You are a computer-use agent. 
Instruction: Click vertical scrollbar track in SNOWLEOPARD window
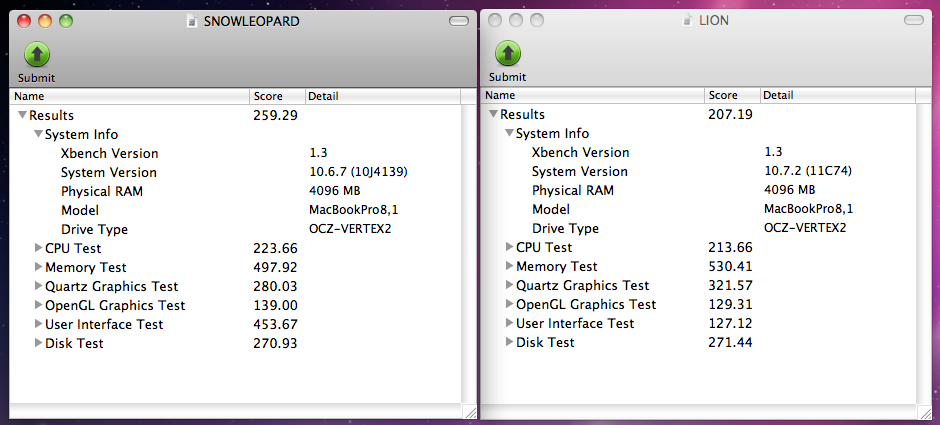[469, 253]
